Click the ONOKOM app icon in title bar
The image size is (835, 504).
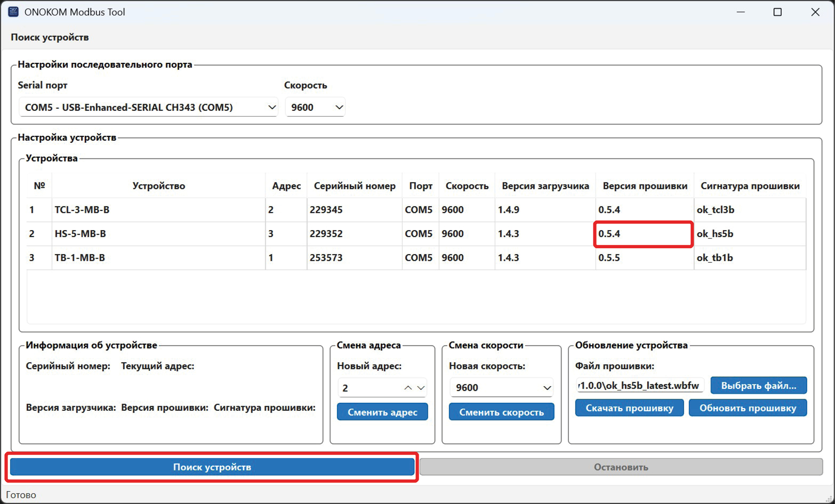(13, 12)
